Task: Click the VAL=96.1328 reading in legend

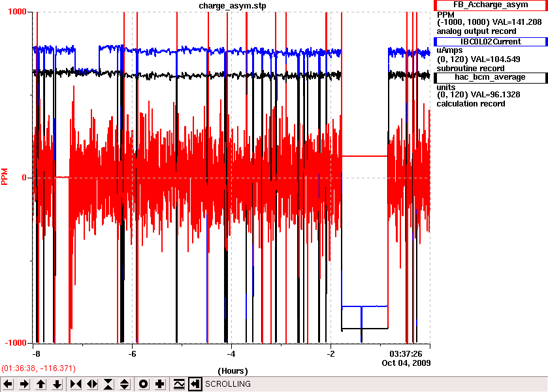Action: [x=496, y=95]
